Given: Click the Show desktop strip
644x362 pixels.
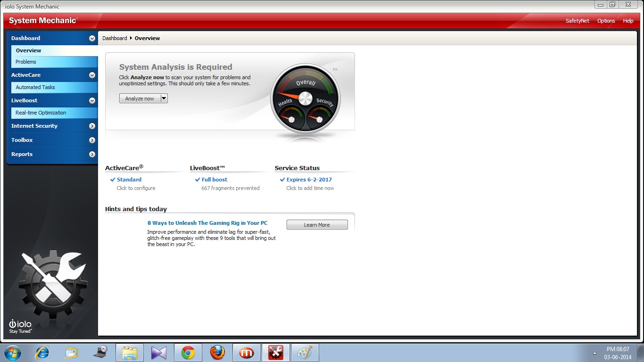Looking at the screenshot, I should point(640,353).
